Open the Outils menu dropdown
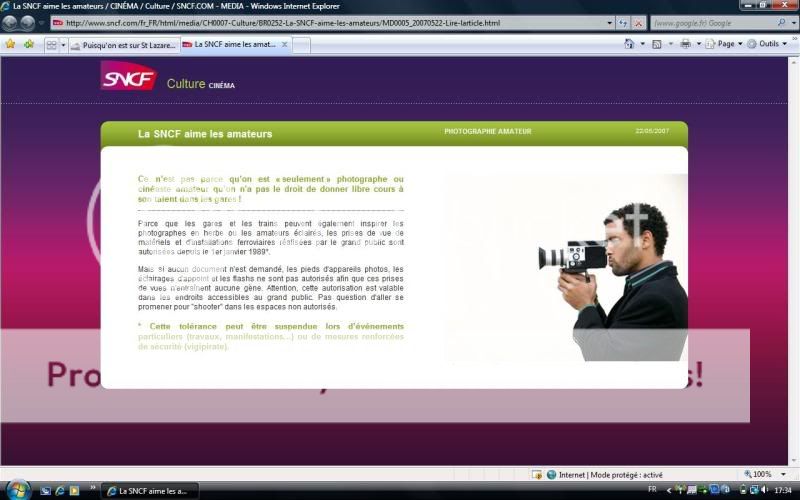800x500 pixels. 769,44
